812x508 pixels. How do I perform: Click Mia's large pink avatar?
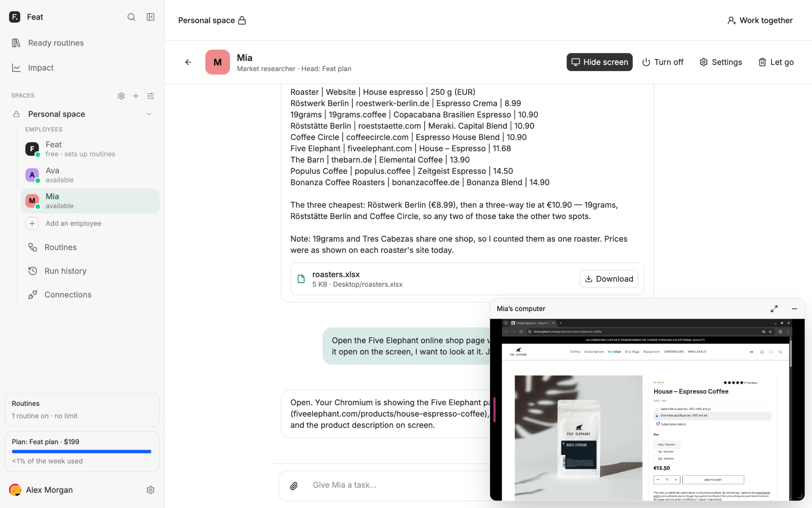point(218,62)
